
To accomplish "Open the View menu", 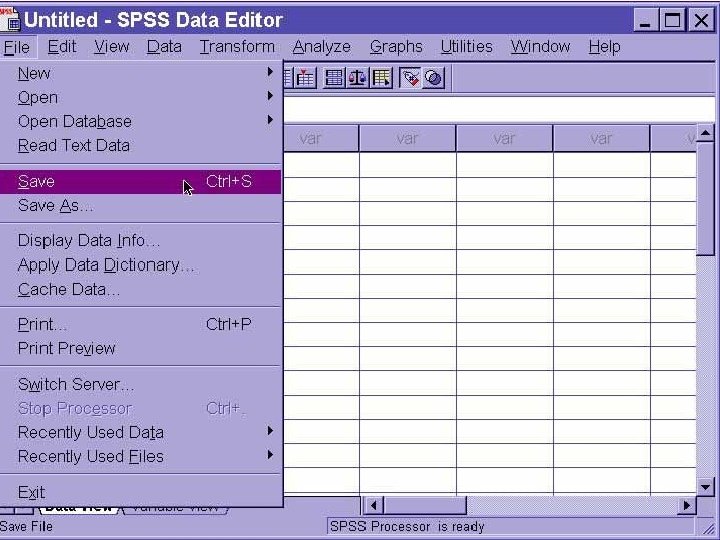I will point(112,47).
